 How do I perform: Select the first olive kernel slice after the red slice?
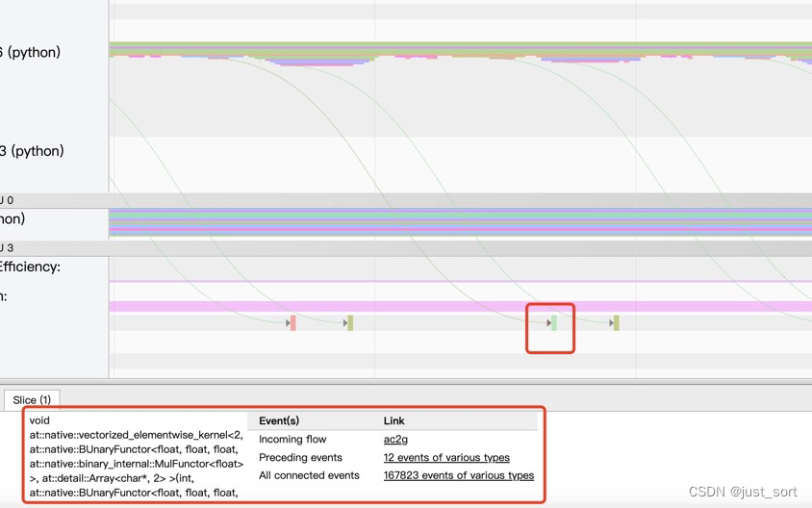pos(350,323)
